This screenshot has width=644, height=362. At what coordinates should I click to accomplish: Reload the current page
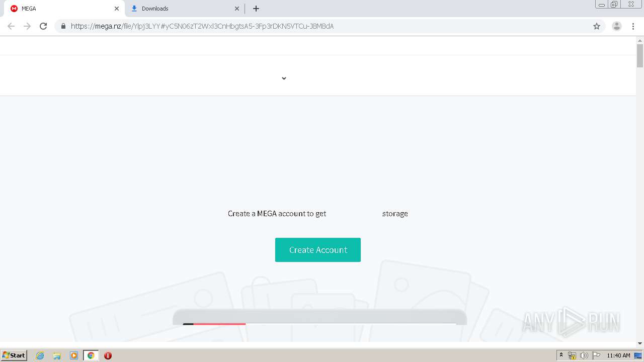pos(43,26)
